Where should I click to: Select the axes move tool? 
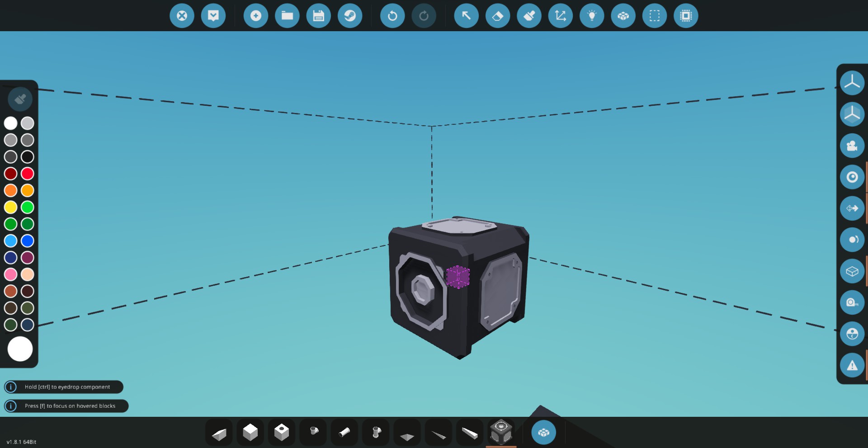[561, 16]
